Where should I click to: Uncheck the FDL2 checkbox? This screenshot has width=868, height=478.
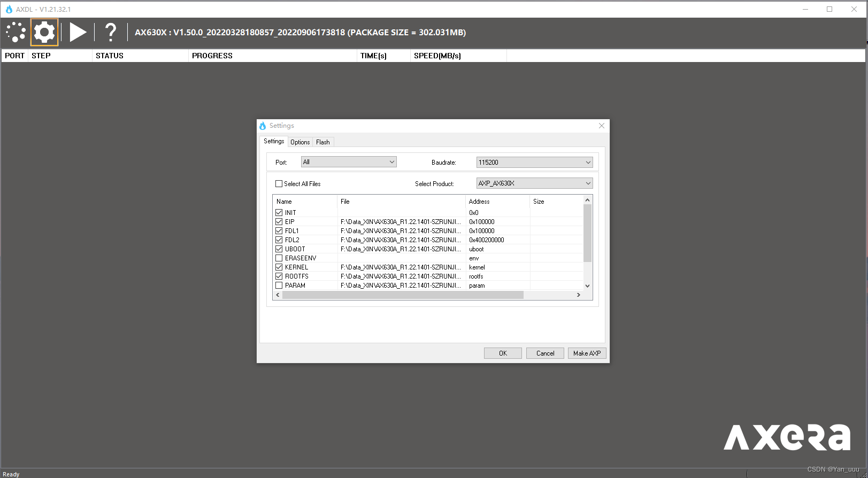279,240
